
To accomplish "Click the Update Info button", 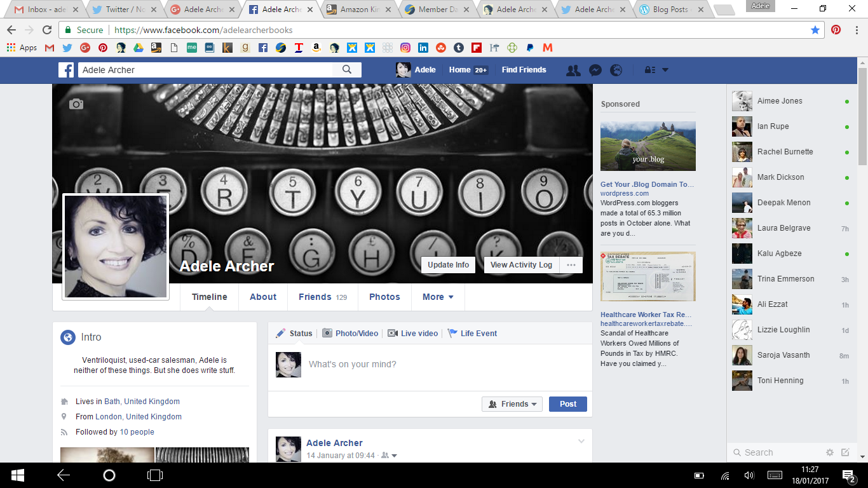I will point(448,265).
